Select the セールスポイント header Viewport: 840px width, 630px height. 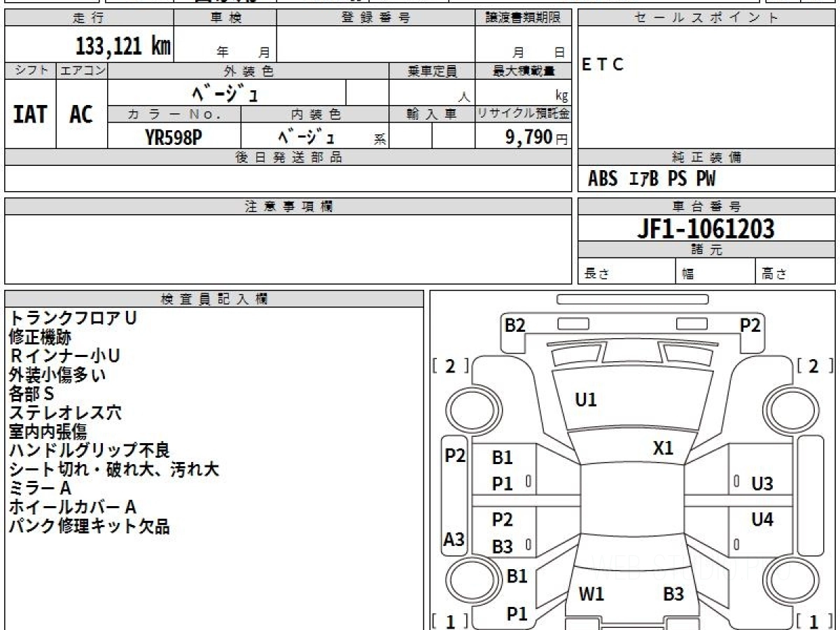click(706, 18)
